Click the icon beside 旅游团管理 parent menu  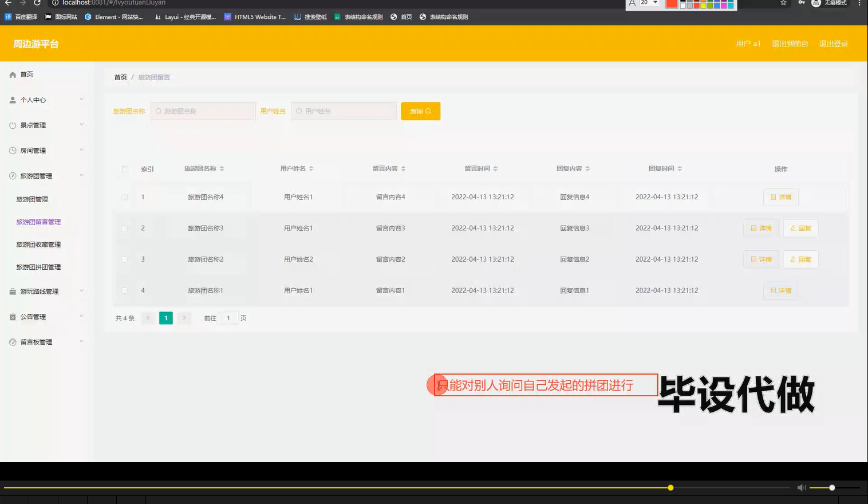13,176
